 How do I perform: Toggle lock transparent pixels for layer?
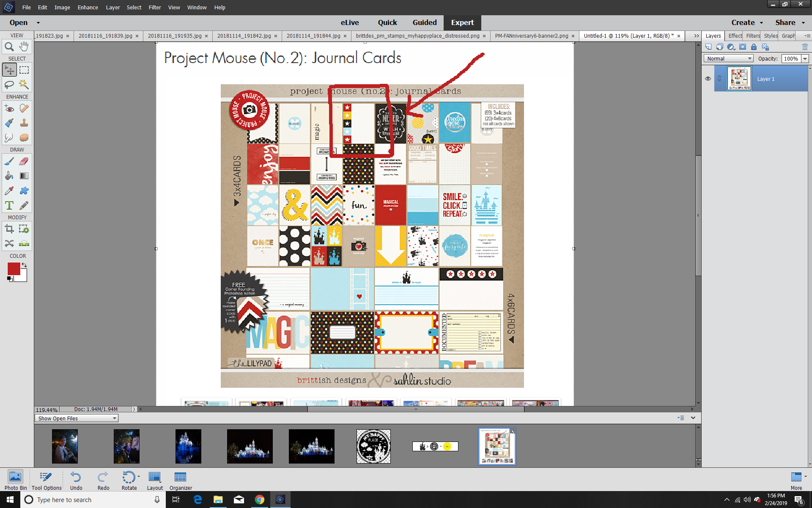click(x=765, y=47)
